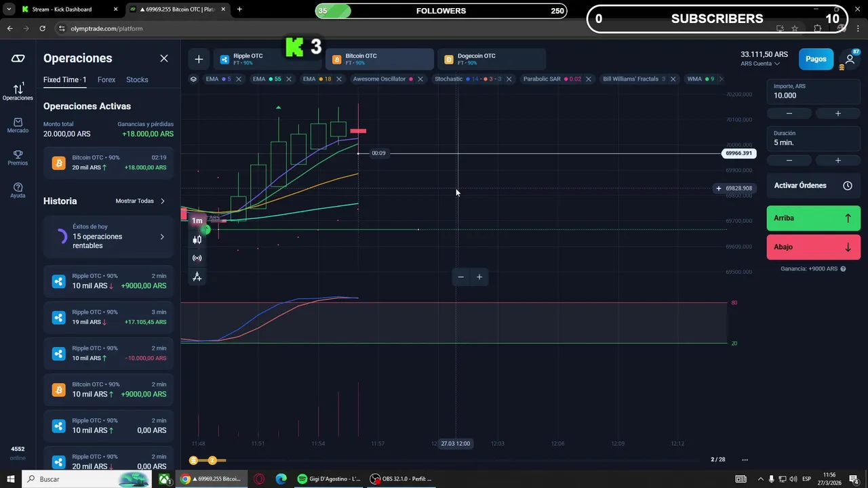Image resolution: width=868 pixels, height=488 pixels.
Task: Open Spotify from the taskbar
Action: tap(329, 479)
